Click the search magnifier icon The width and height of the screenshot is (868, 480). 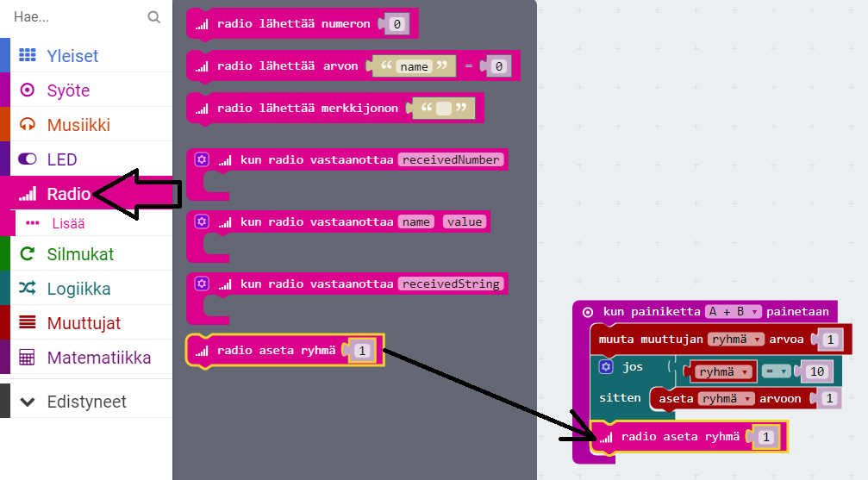click(x=153, y=16)
